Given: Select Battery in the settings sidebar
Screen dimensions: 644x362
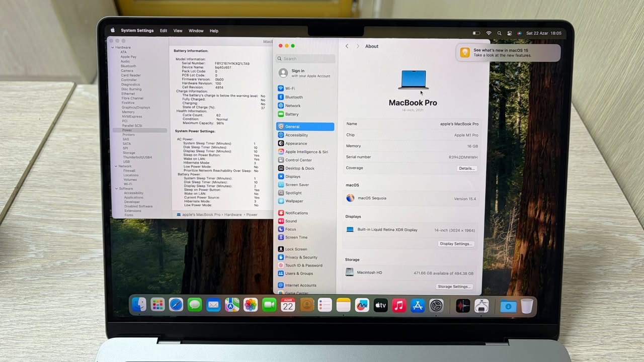Looking at the screenshot, I should tap(305, 114).
